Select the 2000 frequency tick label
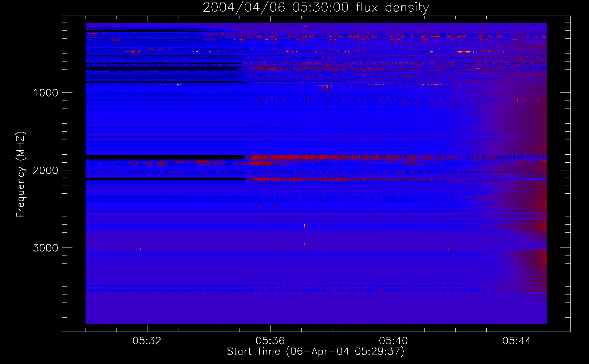 [46, 170]
